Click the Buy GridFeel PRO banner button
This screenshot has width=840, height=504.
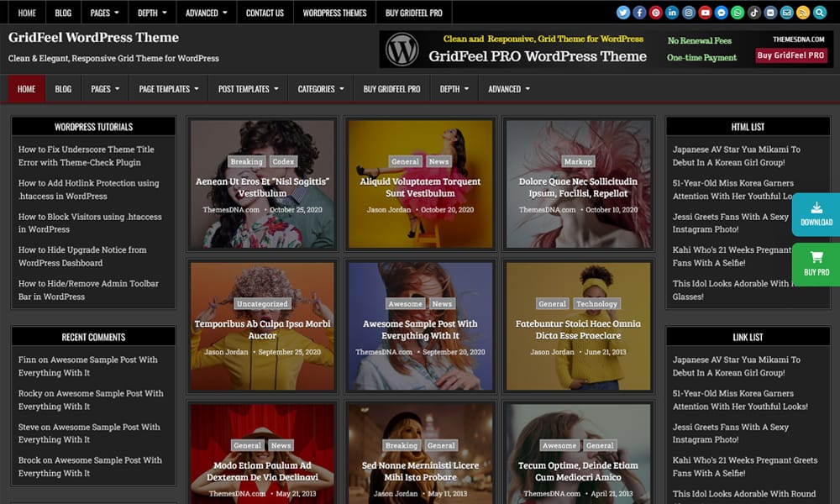790,55
